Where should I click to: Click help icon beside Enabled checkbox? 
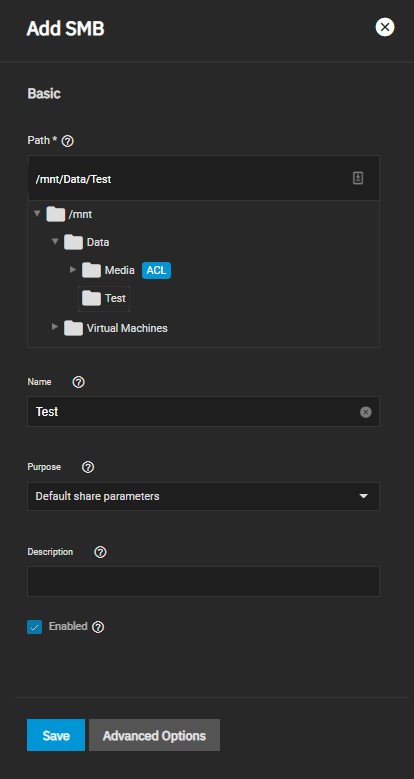(x=98, y=627)
